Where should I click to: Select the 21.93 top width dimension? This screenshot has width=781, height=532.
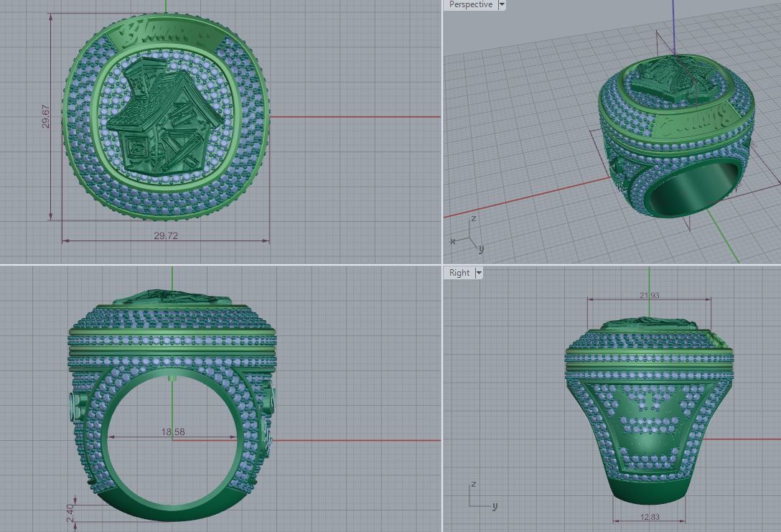click(x=650, y=295)
